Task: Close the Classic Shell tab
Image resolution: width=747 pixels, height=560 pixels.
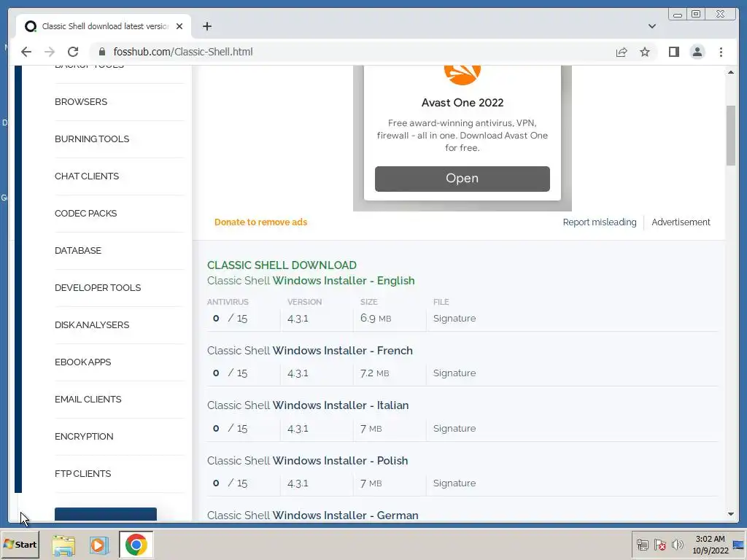Action: [x=179, y=26]
